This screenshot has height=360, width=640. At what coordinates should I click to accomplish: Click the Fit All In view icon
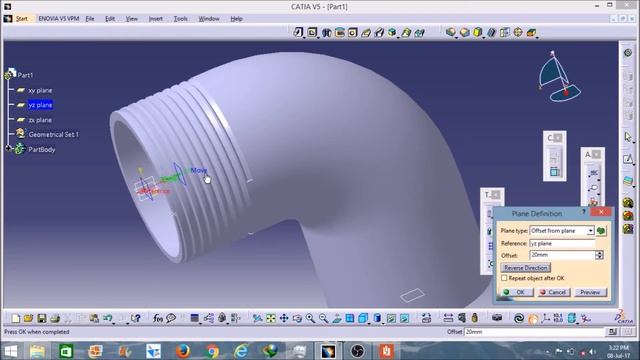tap(271, 318)
